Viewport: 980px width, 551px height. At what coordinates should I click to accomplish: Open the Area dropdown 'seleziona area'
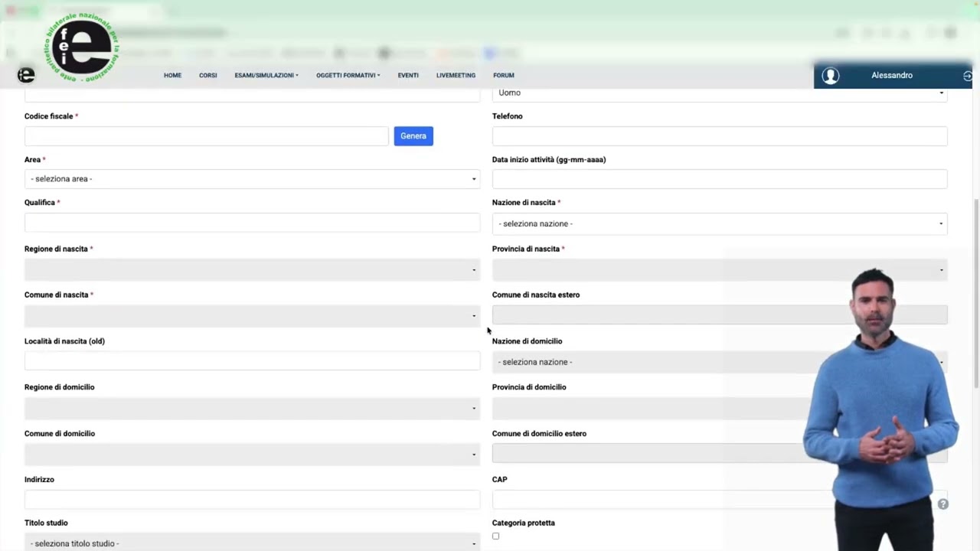[252, 179]
